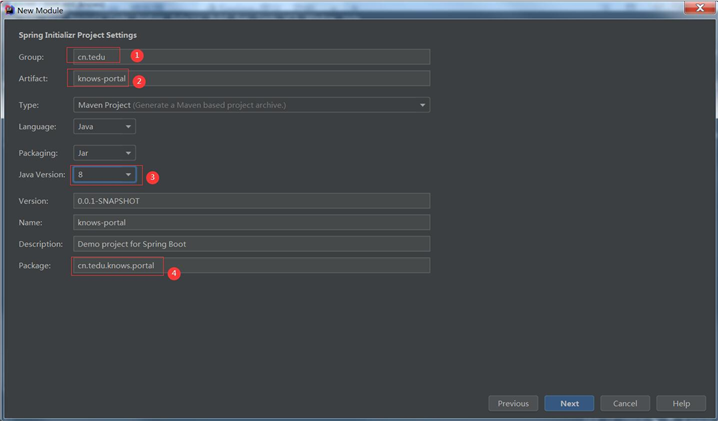The width and height of the screenshot is (718, 421).
Task: Close the New Module dialog
Action: tap(699, 8)
